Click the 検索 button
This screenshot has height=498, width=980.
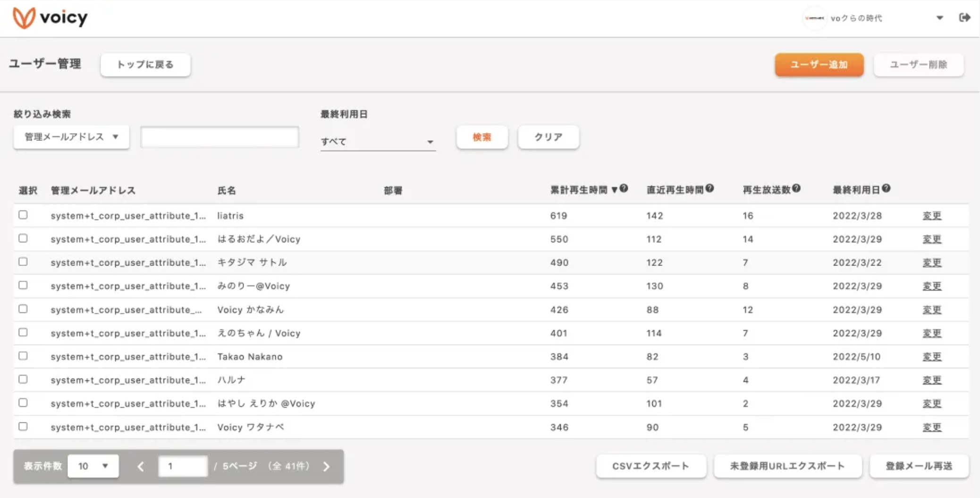point(482,137)
